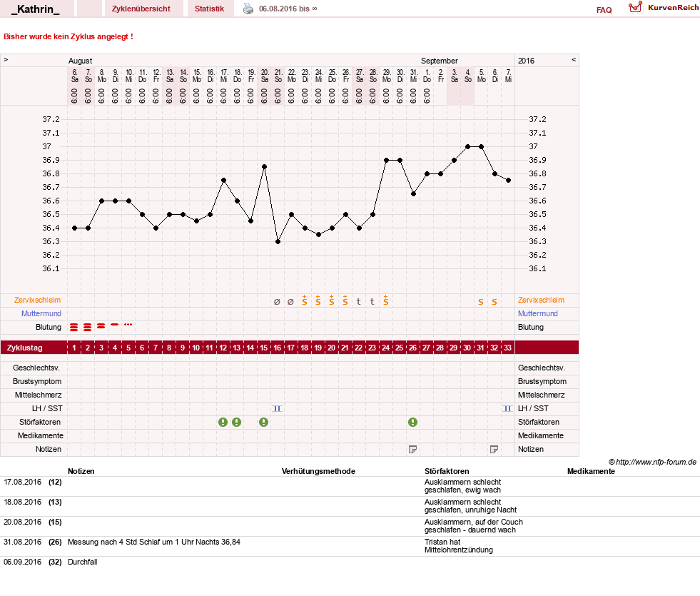Click the right Muttermund row label
The width and height of the screenshot is (700, 596).
click(538, 313)
